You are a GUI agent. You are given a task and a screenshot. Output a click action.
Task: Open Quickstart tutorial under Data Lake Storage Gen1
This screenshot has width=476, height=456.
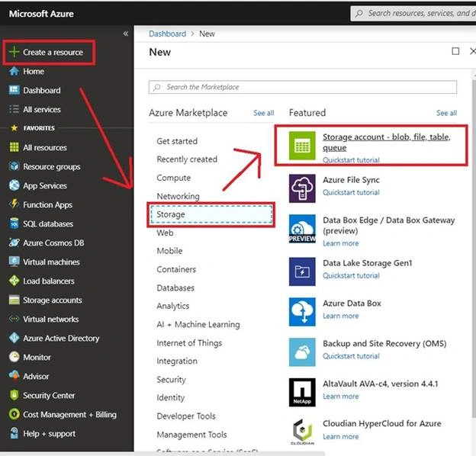point(351,275)
